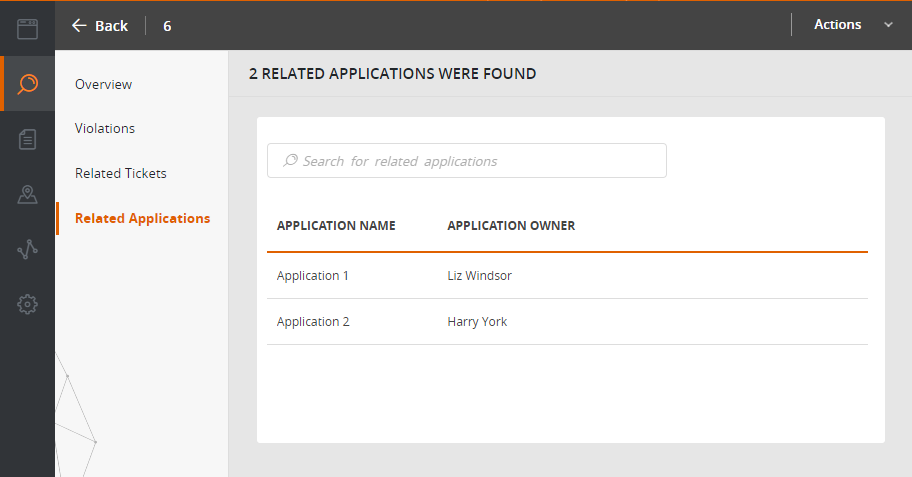This screenshot has width=912, height=477.
Task: Open the settings gear icon
Action: click(27, 304)
